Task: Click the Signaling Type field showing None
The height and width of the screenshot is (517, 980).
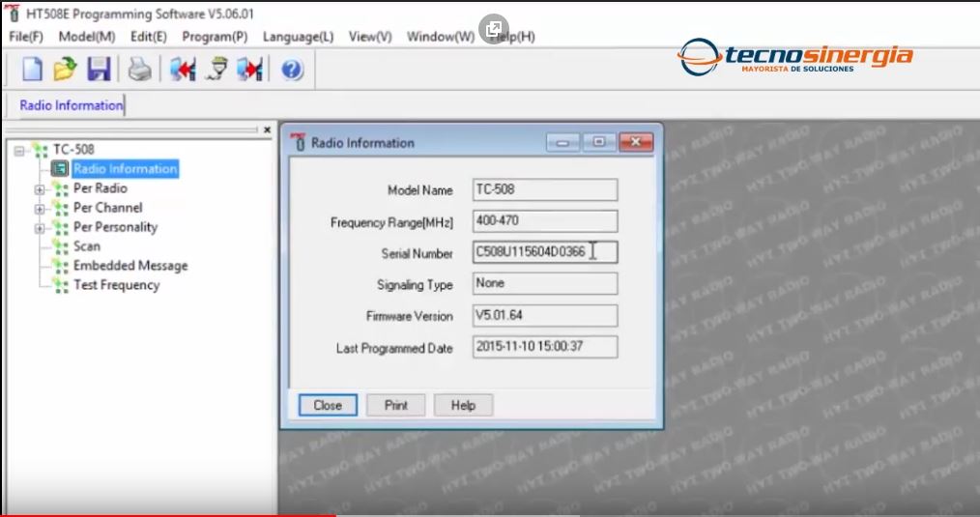Action: click(x=545, y=283)
